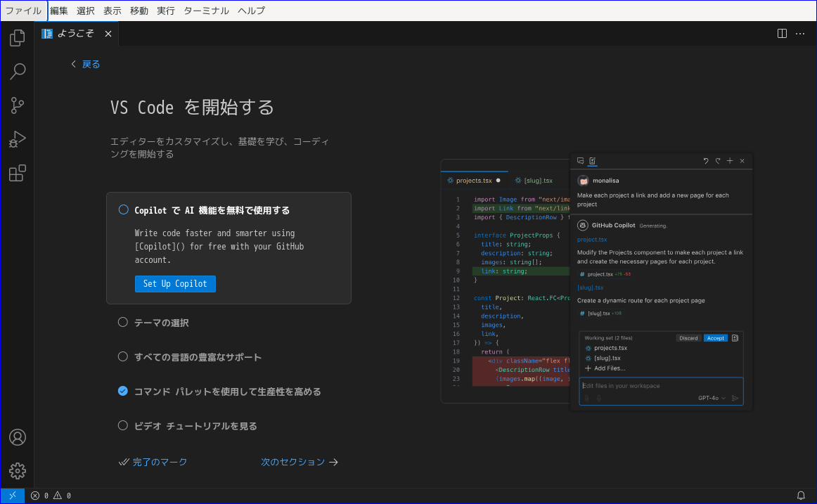Click the Set Up Copilot button
The image size is (817, 504).
coord(175,284)
